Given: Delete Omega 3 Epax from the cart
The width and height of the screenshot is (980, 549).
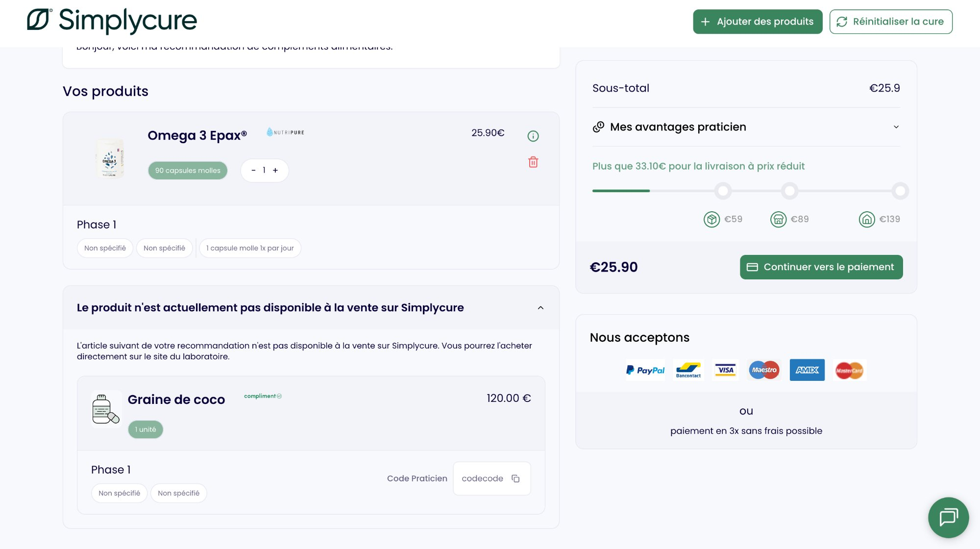Looking at the screenshot, I should 533,162.
